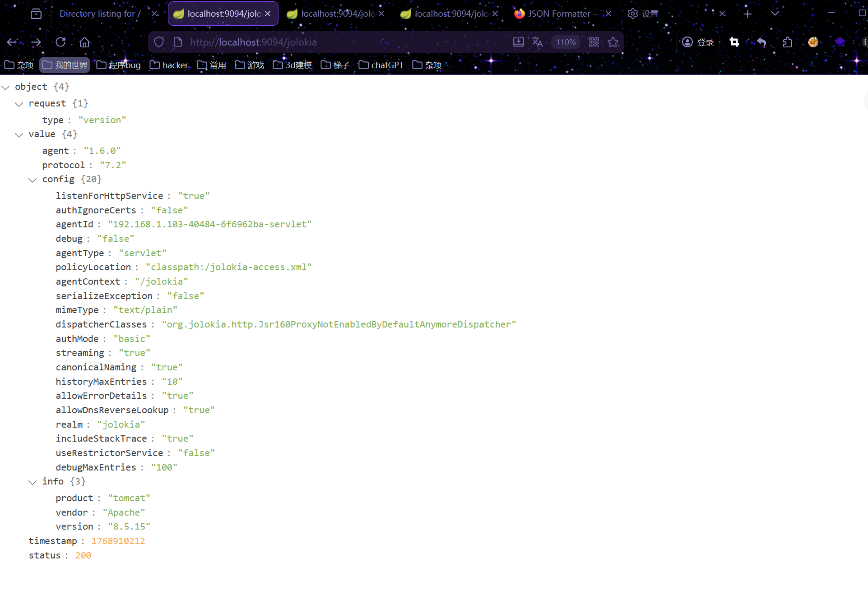Go to the browser home page

point(84,42)
